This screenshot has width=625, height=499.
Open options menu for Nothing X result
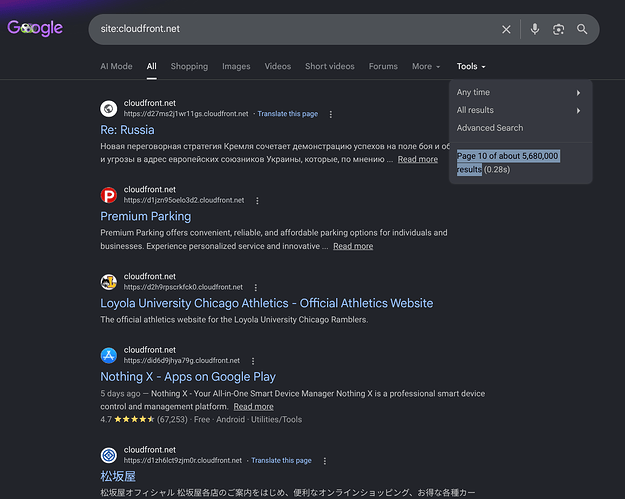pos(253,361)
